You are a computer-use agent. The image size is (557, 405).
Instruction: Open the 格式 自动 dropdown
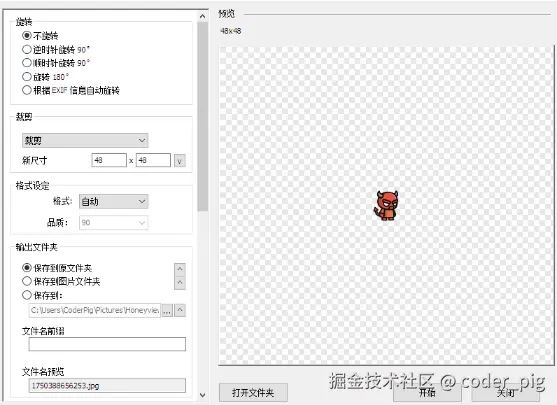pos(113,202)
